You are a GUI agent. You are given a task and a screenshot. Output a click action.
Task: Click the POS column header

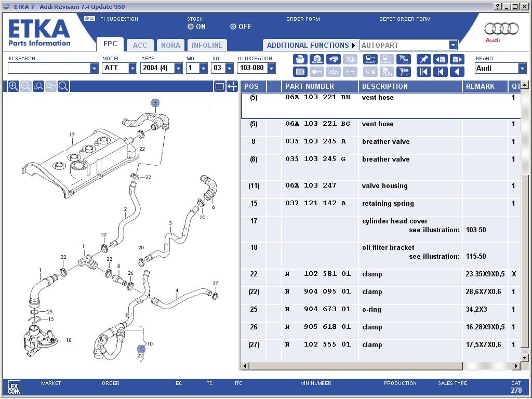pyautogui.click(x=254, y=86)
